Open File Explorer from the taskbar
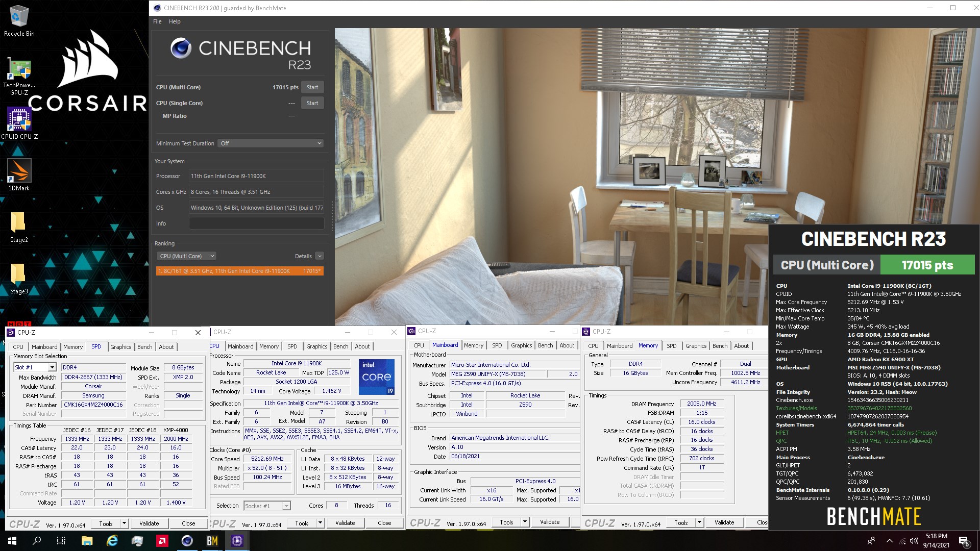 (87, 541)
